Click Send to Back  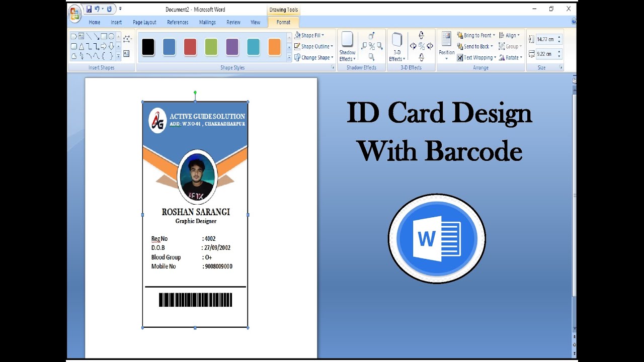pos(475,46)
